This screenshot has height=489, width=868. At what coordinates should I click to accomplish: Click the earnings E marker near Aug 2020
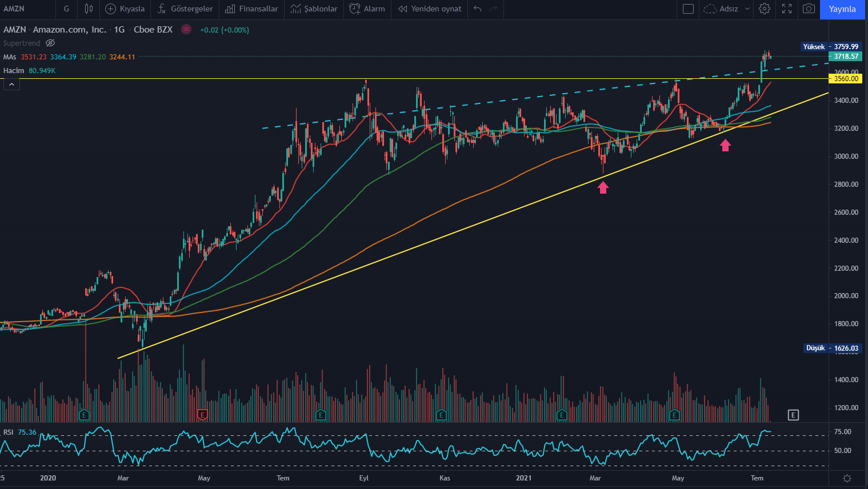click(x=321, y=415)
